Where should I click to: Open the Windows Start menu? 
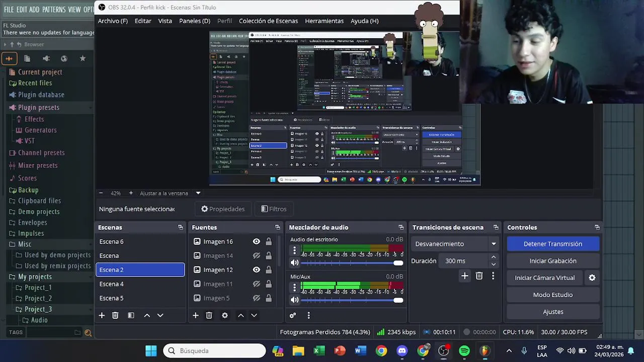(151, 351)
